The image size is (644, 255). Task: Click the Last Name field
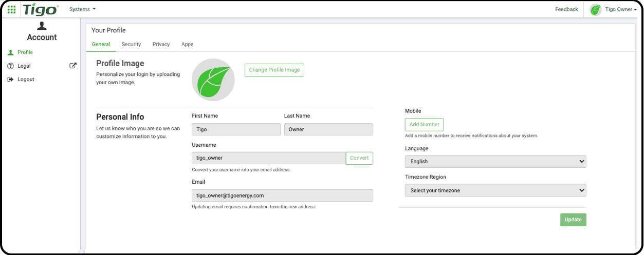(x=328, y=129)
